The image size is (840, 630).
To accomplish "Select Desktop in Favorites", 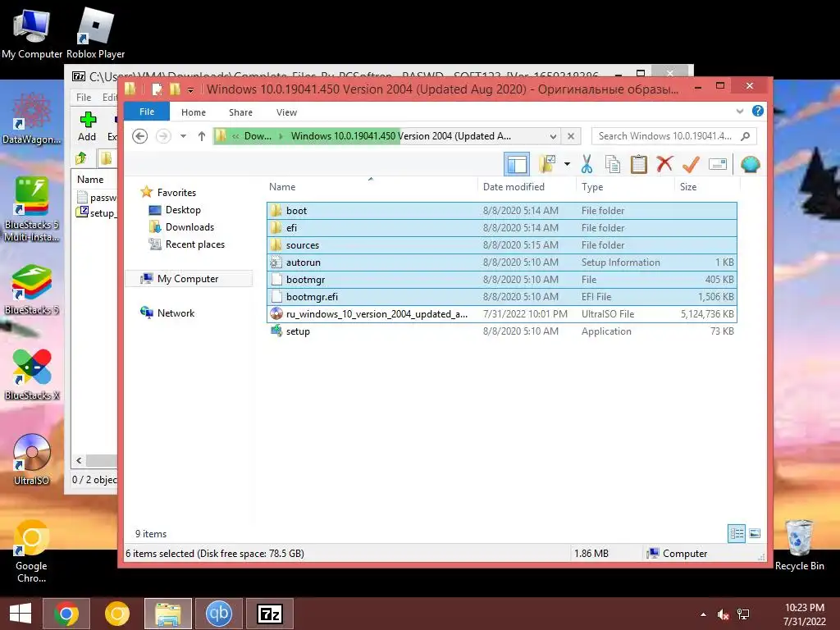I will [183, 210].
